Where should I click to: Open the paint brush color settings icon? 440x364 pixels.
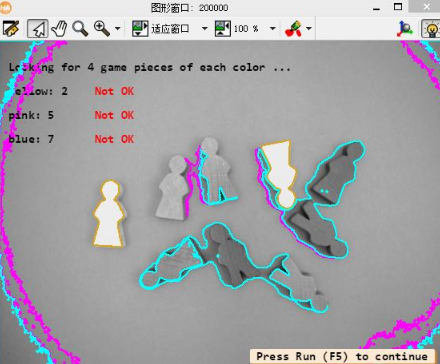click(293, 29)
